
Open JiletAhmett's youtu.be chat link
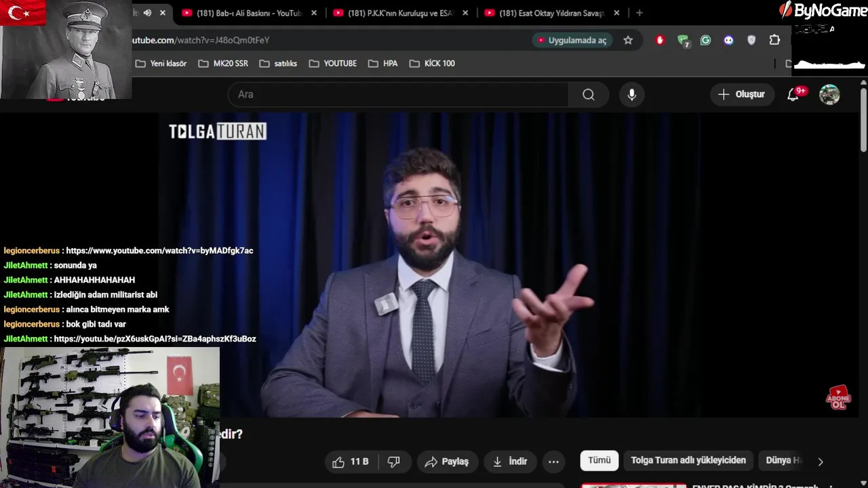[x=155, y=339]
